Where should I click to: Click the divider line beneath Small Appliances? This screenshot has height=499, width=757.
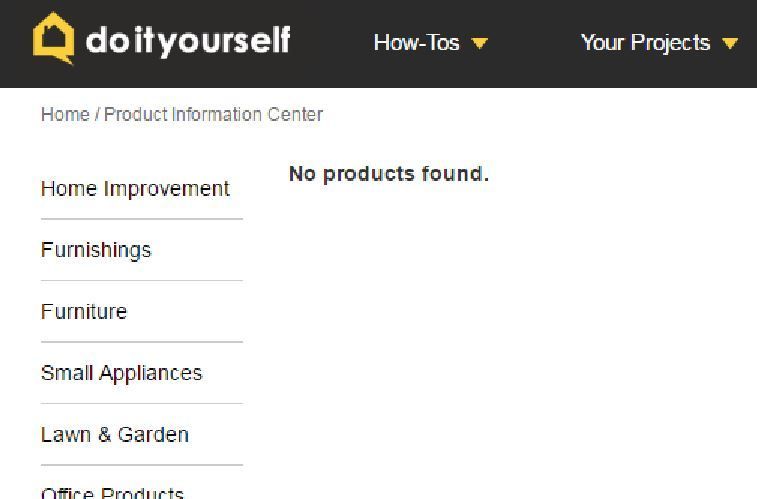[142, 403]
